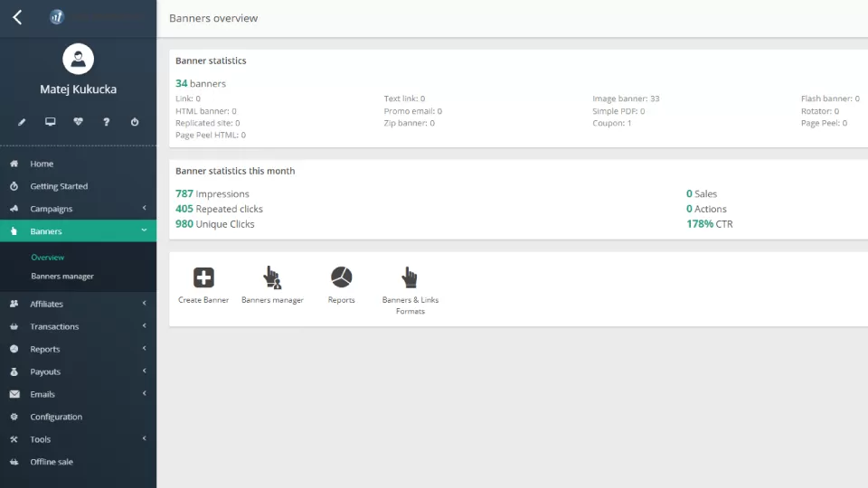The image size is (868, 488).
Task: Click the pencil edit profile icon
Action: click(22, 122)
